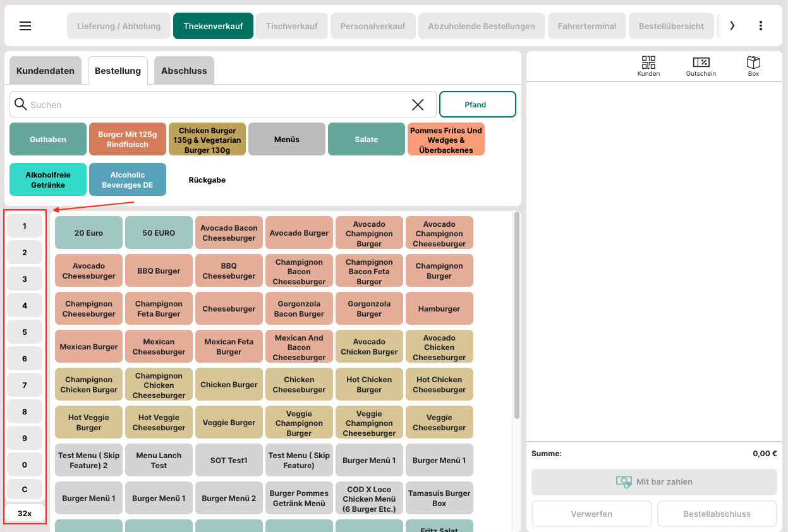Open the hamburger main menu
Image resolution: width=788 pixels, height=532 pixels.
(25, 26)
